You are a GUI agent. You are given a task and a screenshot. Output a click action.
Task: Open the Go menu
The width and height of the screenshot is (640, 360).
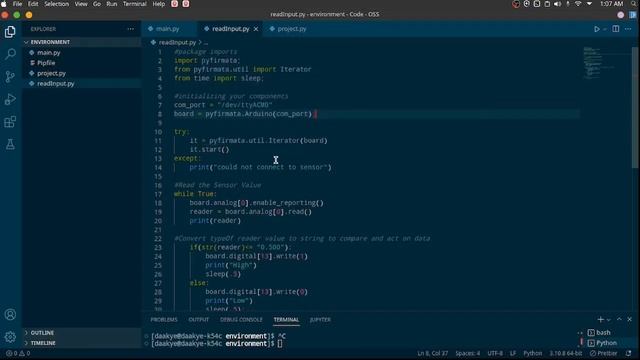tap(97, 4)
